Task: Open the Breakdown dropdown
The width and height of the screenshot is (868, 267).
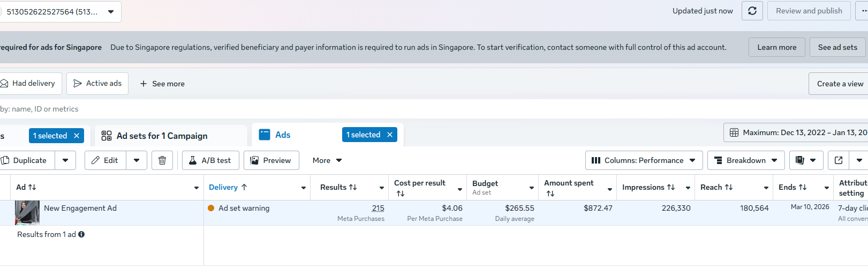Action: pyautogui.click(x=746, y=160)
